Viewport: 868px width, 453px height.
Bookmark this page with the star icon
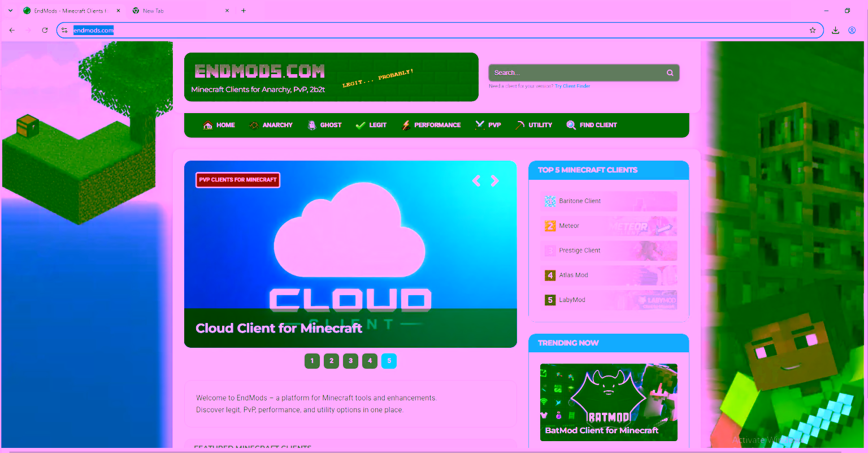click(813, 31)
